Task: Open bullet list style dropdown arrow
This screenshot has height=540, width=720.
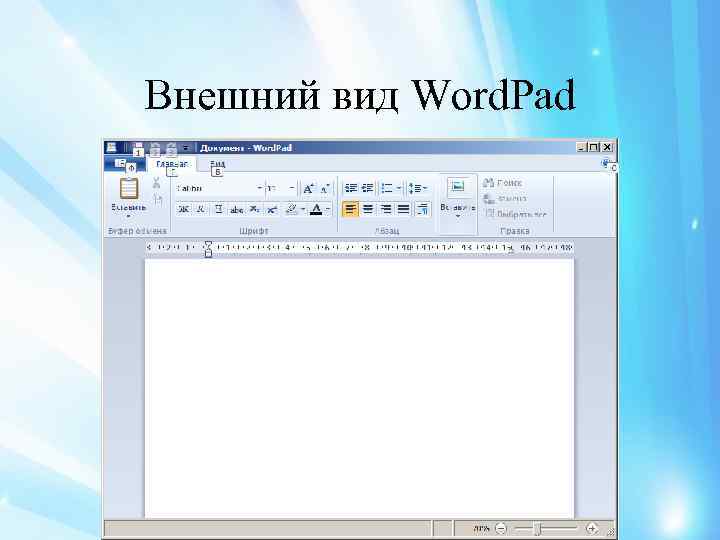Action: 399,188
